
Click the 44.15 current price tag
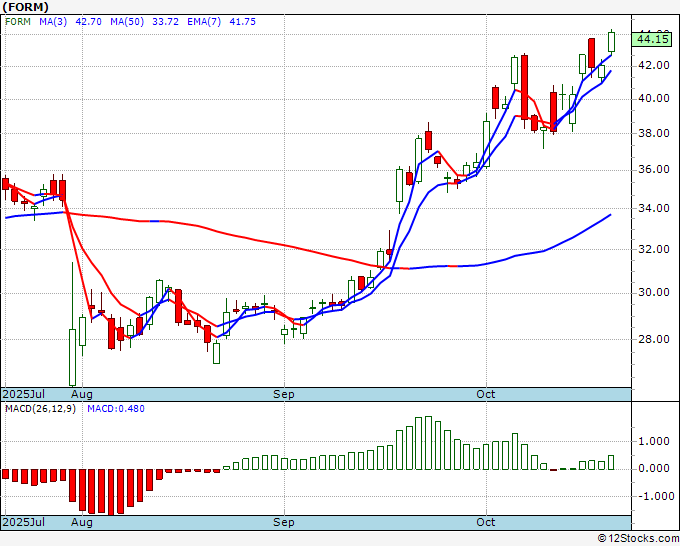(x=653, y=39)
